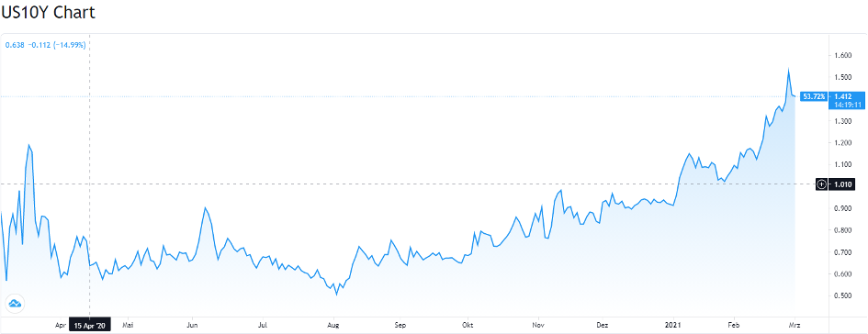Click the 1.412 current price label
The width and height of the screenshot is (868, 334).
pos(842,96)
